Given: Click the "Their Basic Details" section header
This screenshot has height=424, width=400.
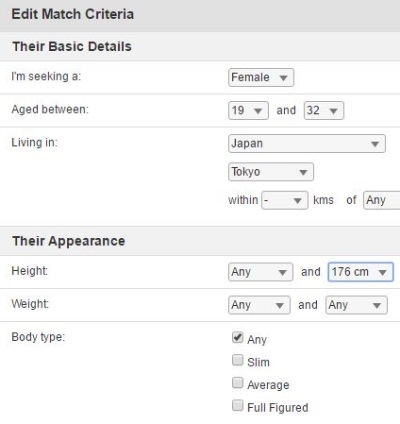Looking at the screenshot, I should pyautogui.click(x=72, y=46).
